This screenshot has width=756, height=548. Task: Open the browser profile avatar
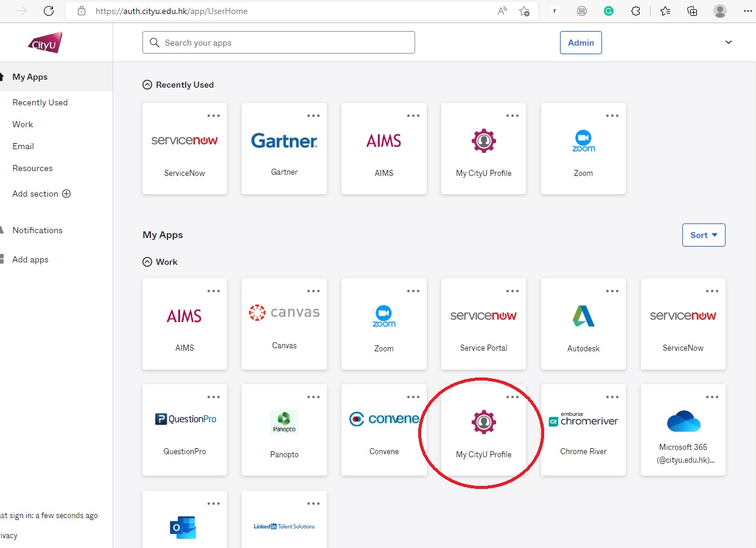pyautogui.click(x=720, y=11)
